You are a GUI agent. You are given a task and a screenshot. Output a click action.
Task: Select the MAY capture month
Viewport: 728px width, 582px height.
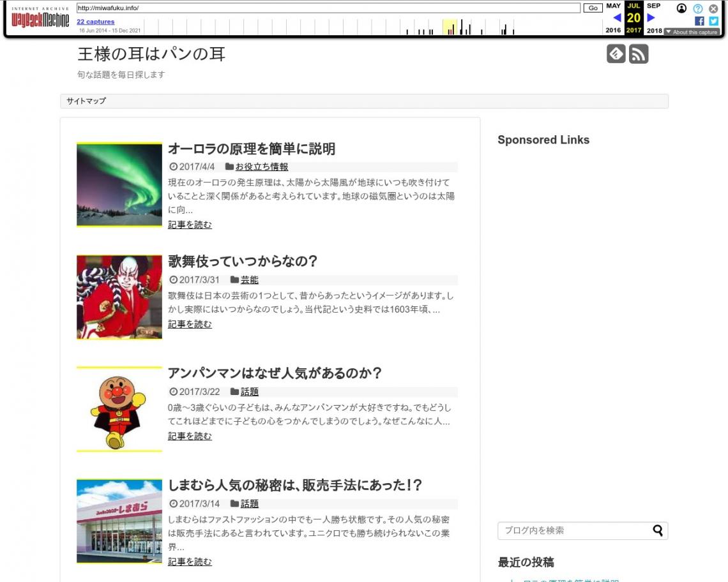pyautogui.click(x=613, y=6)
